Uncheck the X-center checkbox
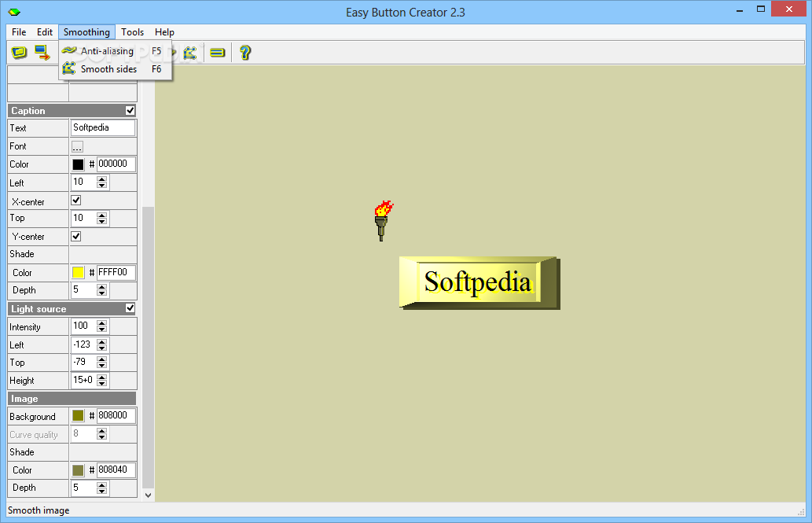 point(76,201)
